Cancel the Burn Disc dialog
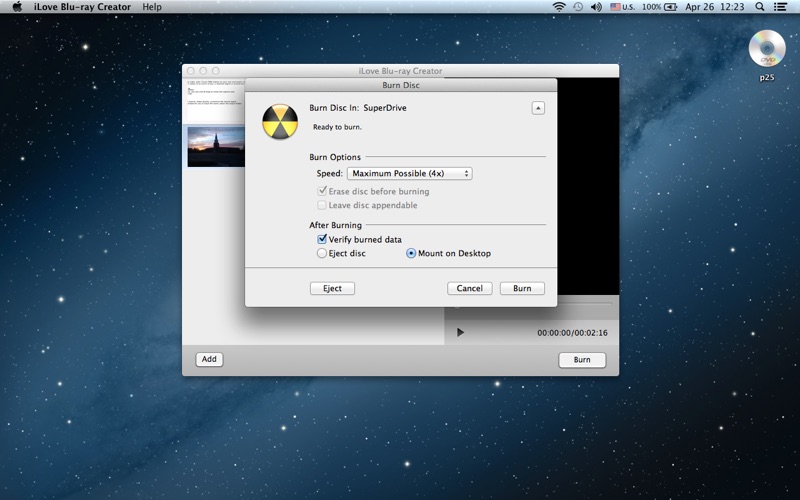The width and height of the screenshot is (800, 500). [469, 288]
